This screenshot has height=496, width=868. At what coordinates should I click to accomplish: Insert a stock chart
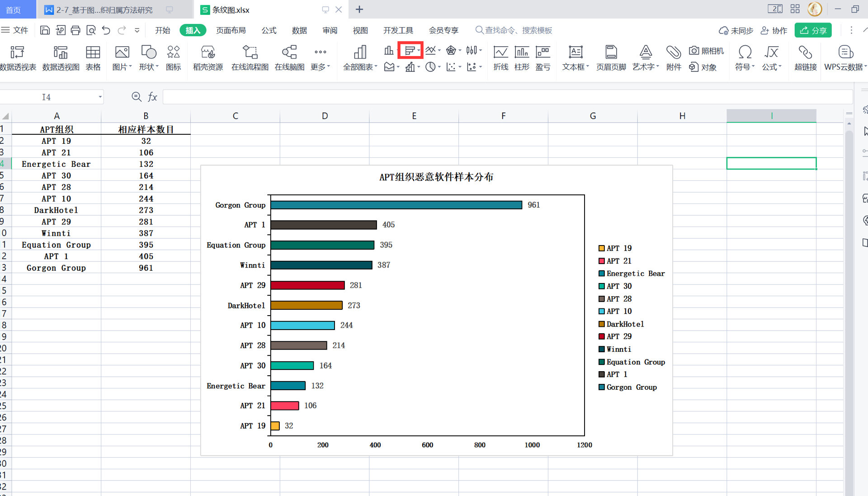[472, 50]
